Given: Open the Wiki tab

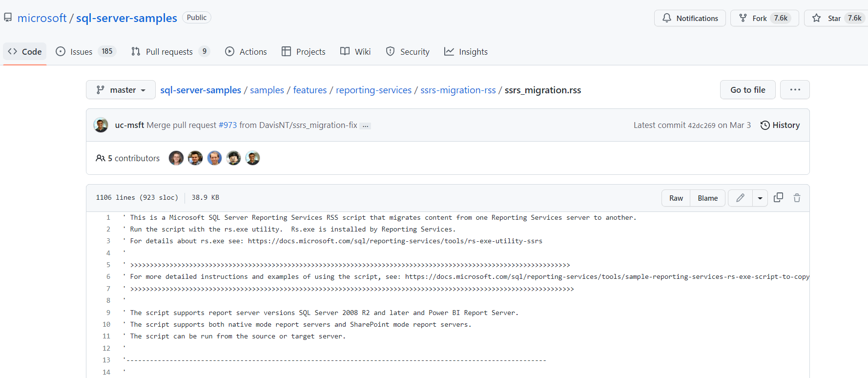Looking at the screenshot, I should coord(355,52).
